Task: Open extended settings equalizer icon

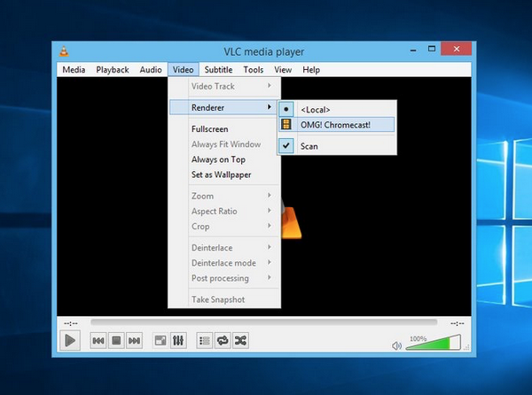Action: pyautogui.click(x=178, y=340)
